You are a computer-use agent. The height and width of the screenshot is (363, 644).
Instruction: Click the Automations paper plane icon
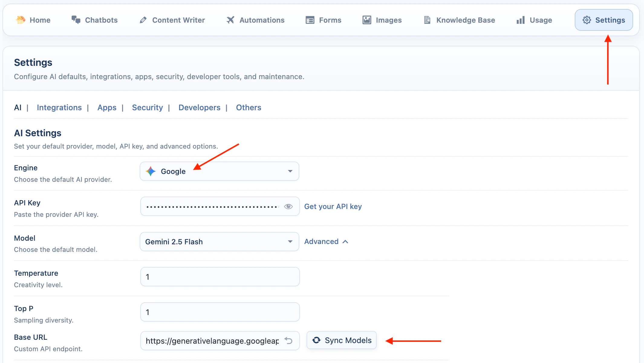click(230, 20)
